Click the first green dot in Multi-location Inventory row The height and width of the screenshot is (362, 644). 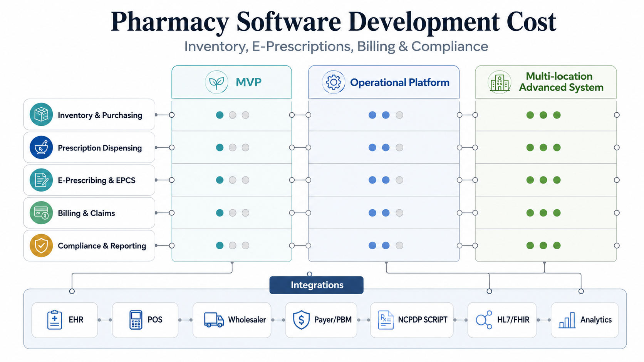(x=530, y=115)
